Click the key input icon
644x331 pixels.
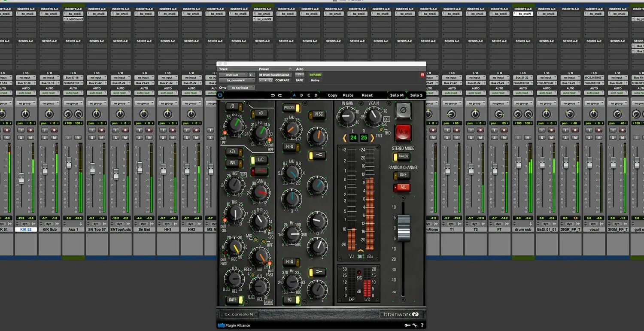[x=222, y=88]
